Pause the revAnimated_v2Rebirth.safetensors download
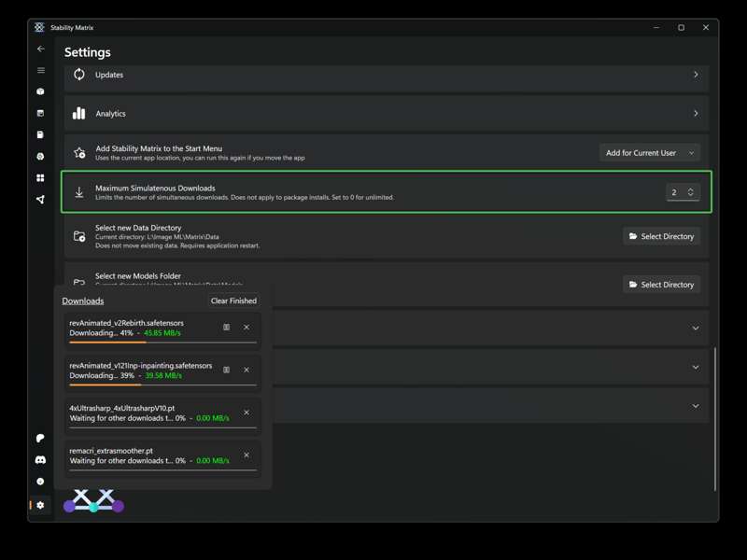 226,328
